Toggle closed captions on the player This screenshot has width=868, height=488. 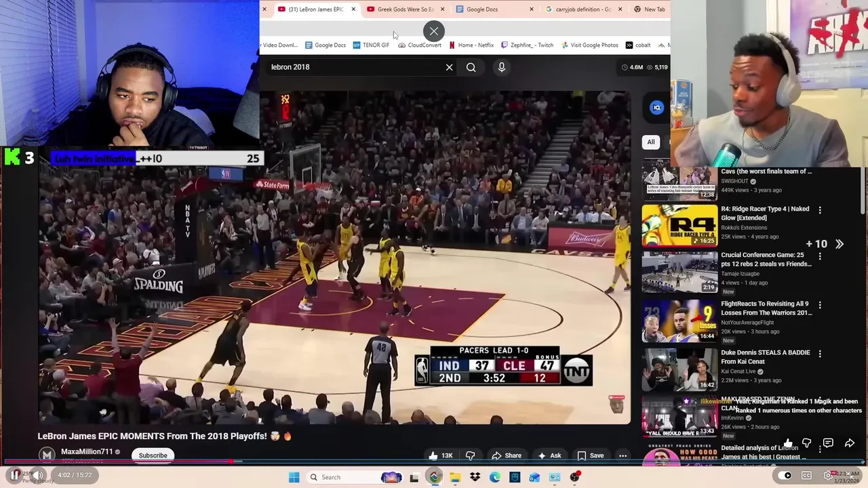[x=806, y=476]
